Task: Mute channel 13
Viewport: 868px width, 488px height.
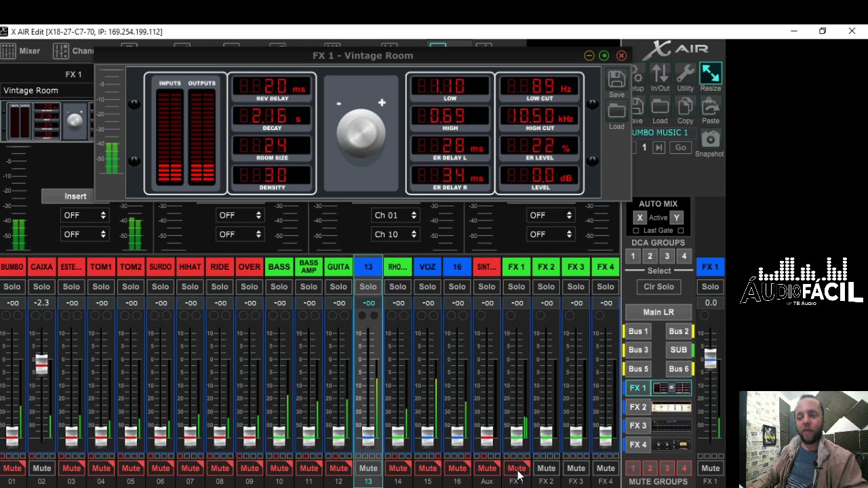Action: (x=368, y=468)
